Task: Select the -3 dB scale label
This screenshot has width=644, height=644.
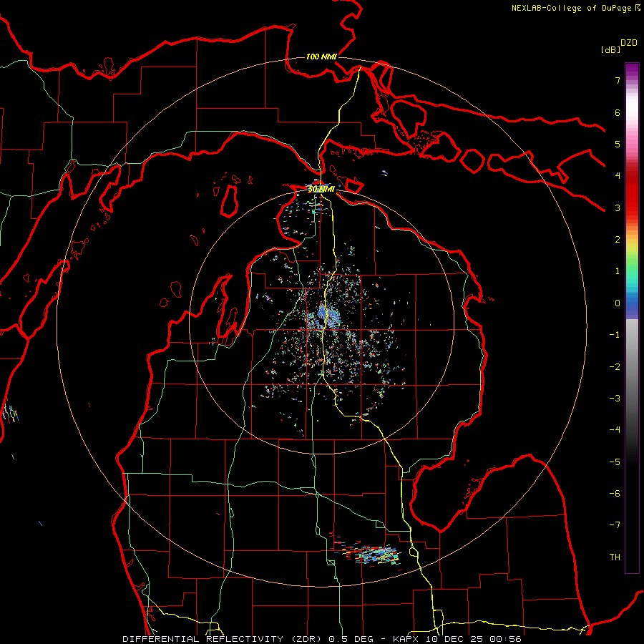Action: 615,399
